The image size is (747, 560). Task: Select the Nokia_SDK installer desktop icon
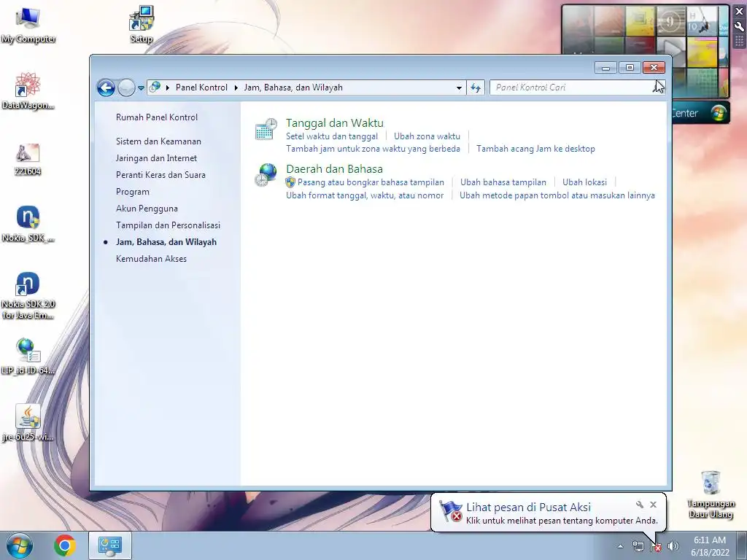pos(28,225)
